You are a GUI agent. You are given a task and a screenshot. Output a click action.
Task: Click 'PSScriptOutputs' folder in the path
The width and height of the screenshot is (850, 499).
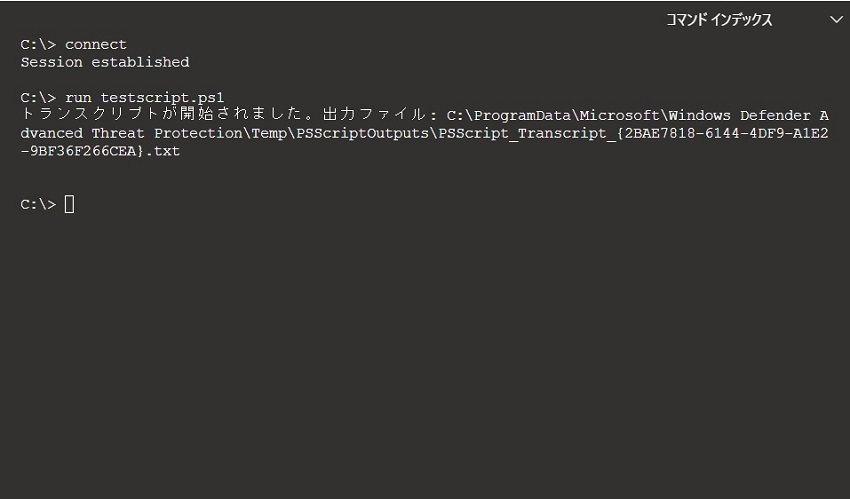point(362,133)
